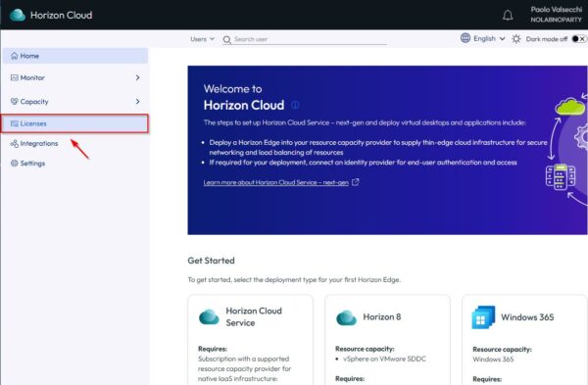Click the Horizon 8 card cloud icon
This screenshot has height=385, width=588.
(346, 317)
